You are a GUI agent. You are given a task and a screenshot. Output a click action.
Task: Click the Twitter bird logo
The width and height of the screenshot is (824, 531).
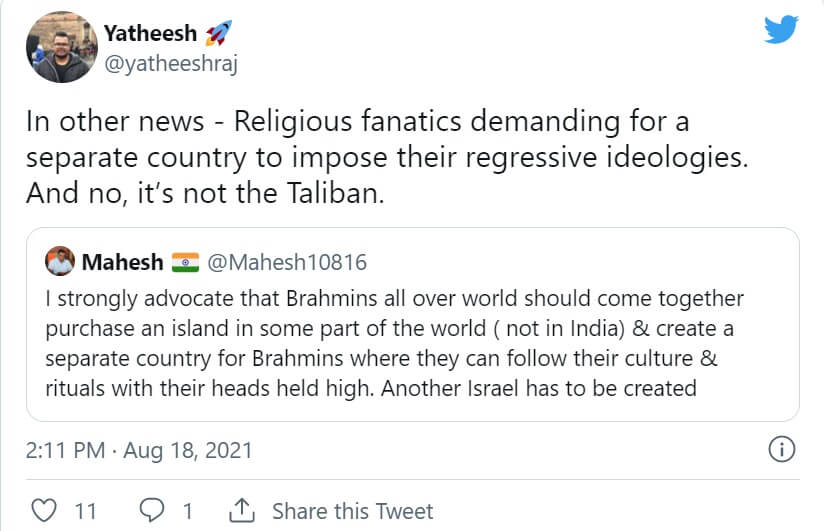coord(781,30)
